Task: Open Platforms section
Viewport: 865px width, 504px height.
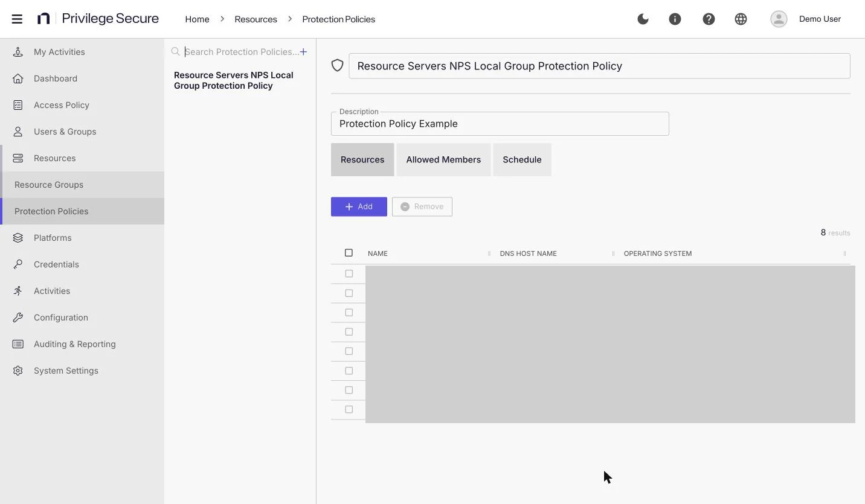Action: pos(82,238)
